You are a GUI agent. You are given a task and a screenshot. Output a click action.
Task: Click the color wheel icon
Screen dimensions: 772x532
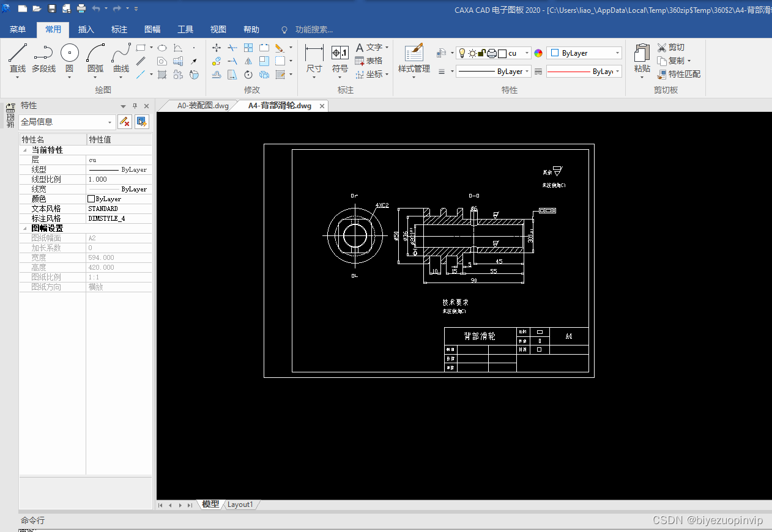(538, 53)
